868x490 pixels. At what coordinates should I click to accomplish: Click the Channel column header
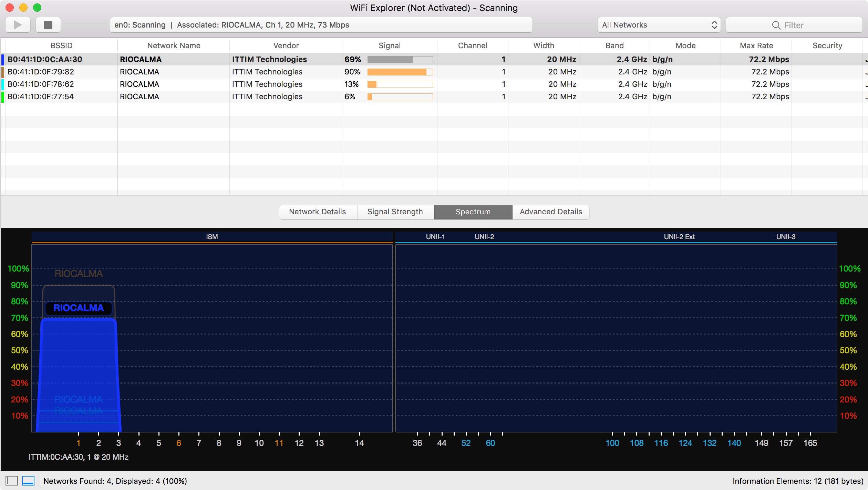pyautogui.click(x=472, y=46)
